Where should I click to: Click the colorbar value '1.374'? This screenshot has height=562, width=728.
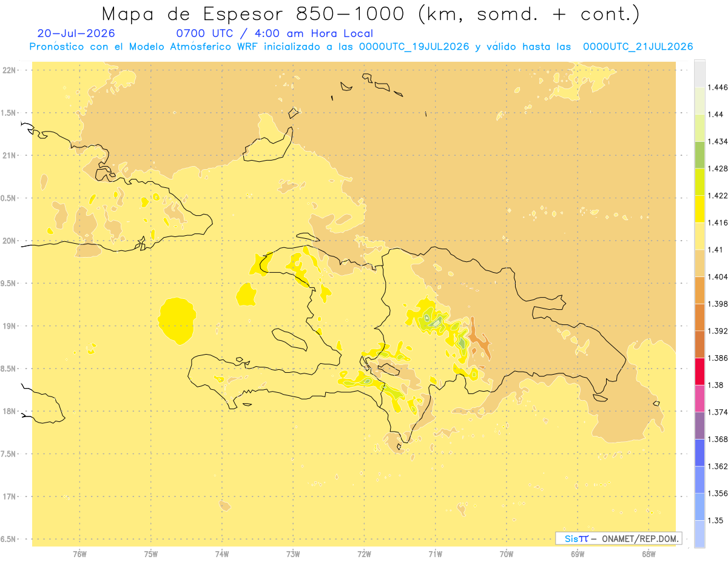tap(718, 412)
